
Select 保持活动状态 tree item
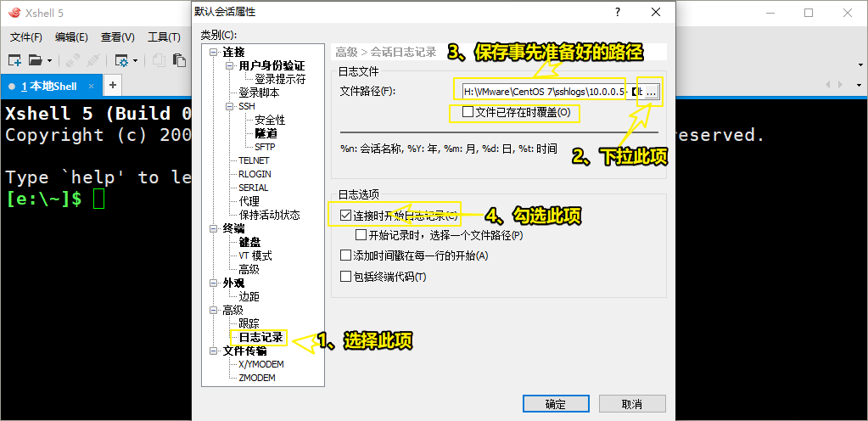coord(269,215)
